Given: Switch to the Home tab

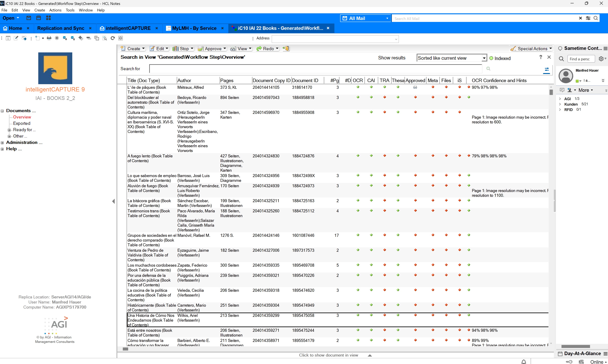Looking at the screenshot, I should point(15,28).
